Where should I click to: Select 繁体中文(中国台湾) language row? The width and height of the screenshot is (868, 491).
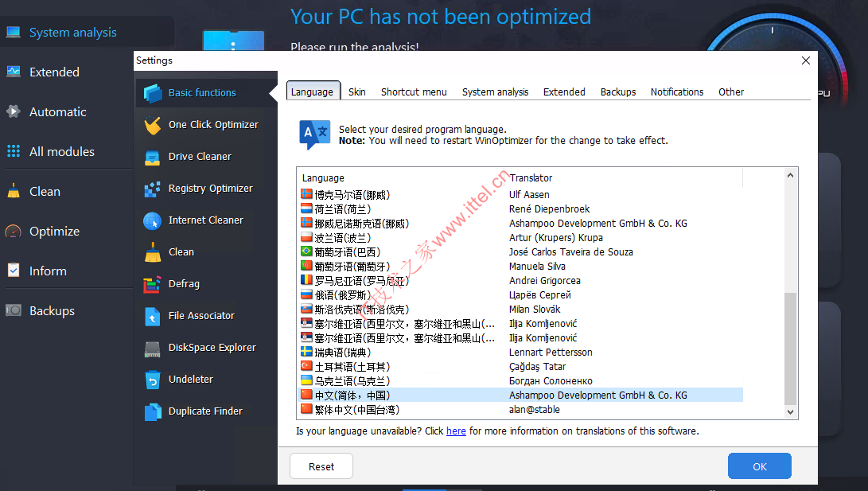520,409
